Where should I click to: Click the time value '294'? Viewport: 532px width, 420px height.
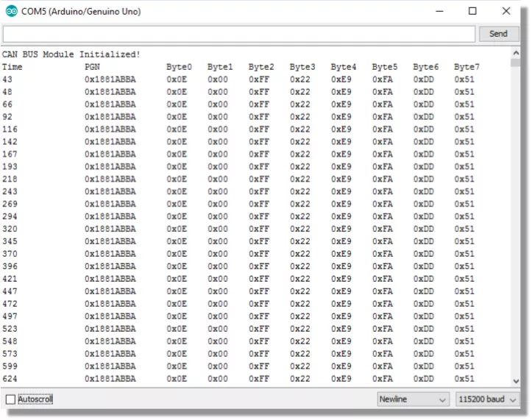[10, 216]
